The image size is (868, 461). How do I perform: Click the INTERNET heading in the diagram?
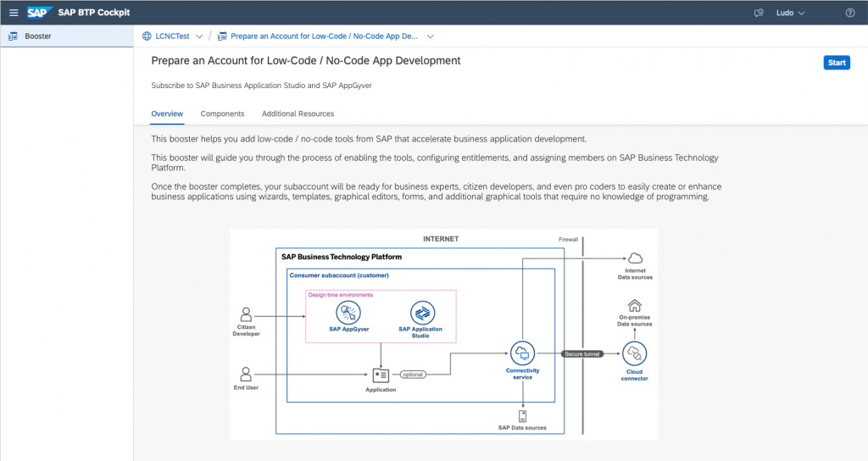point(441,239)
